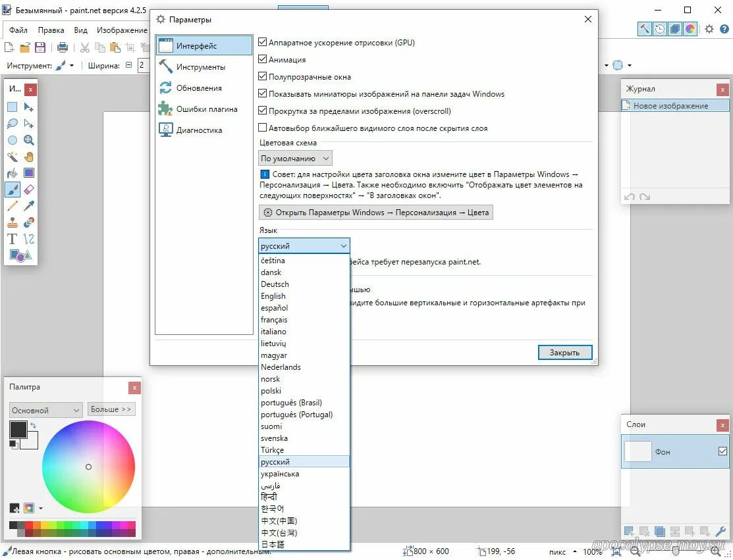Select the Paintbrush tool in Tools panel
This screenshot has height=560, width=733.
click(12, 189)
